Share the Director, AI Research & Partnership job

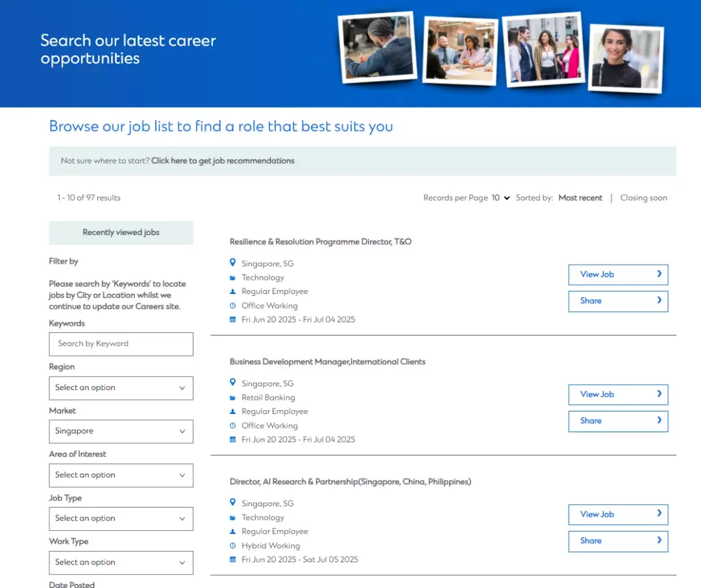click(619, 541)
